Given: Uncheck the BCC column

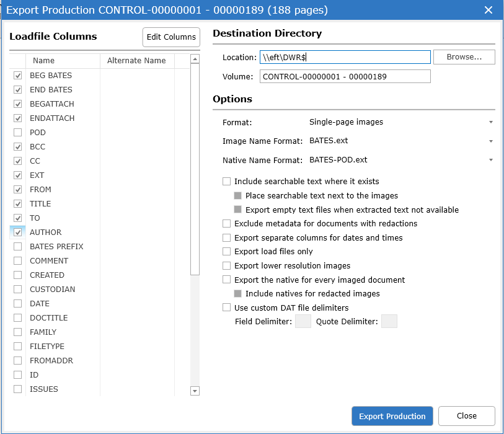Looking at the screenshot, I should coord(18,146).
